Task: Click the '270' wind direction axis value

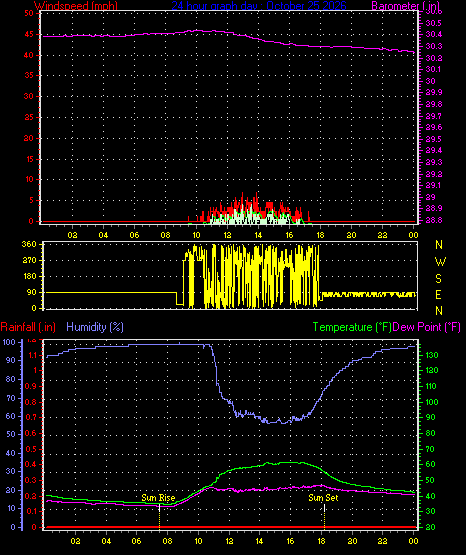Action: click(29, 260)
